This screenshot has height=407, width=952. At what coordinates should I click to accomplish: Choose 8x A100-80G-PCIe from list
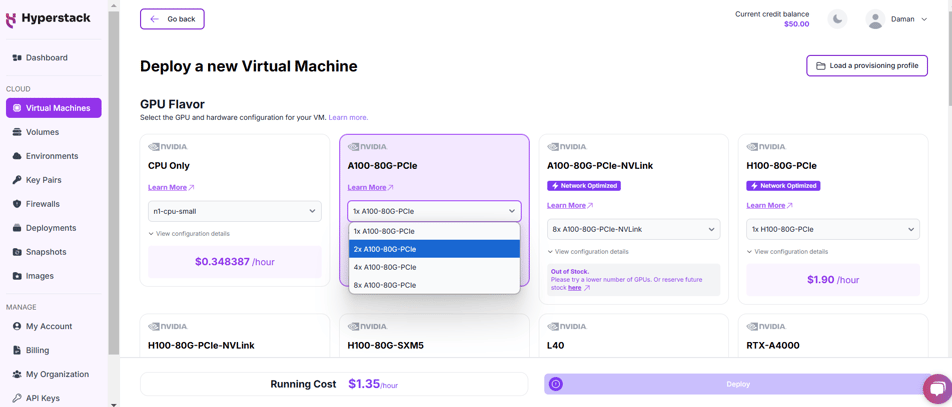click(x=434, y=285)
